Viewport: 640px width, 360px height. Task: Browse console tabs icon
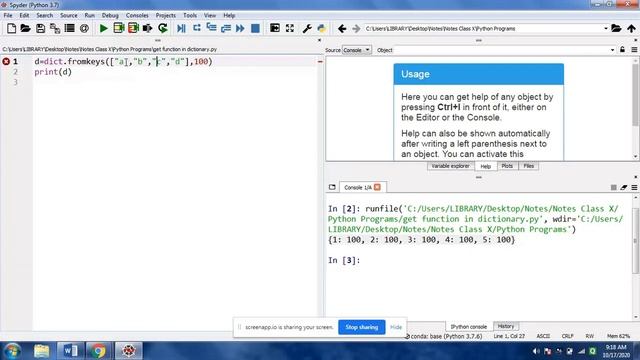332,187
